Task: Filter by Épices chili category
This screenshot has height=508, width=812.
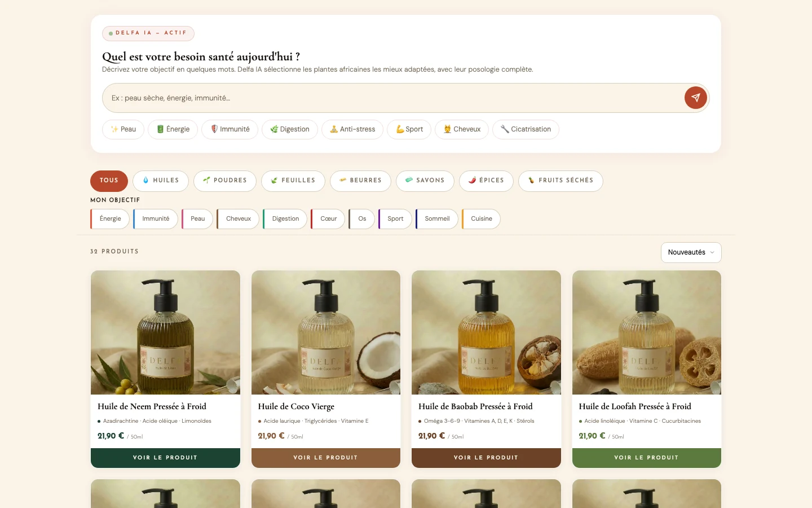Action: pos(486,181)
